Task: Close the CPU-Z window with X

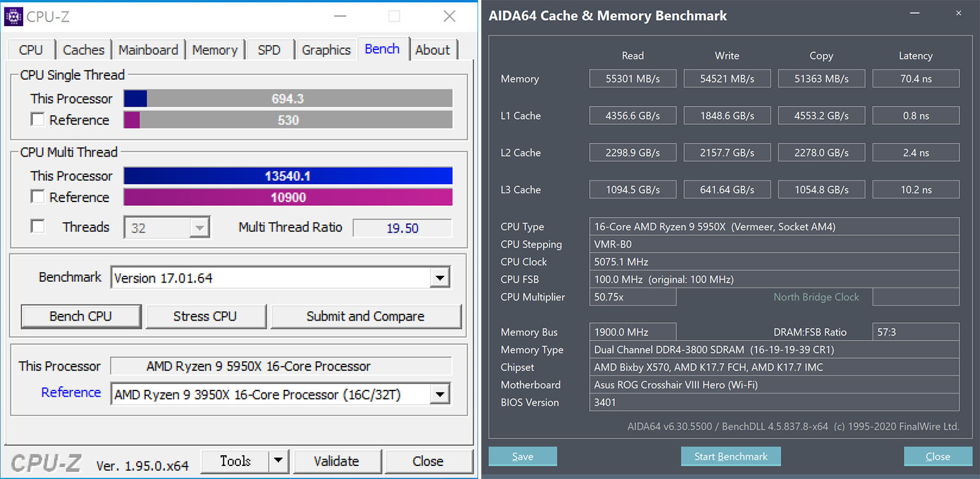Action: coord(449,17)
